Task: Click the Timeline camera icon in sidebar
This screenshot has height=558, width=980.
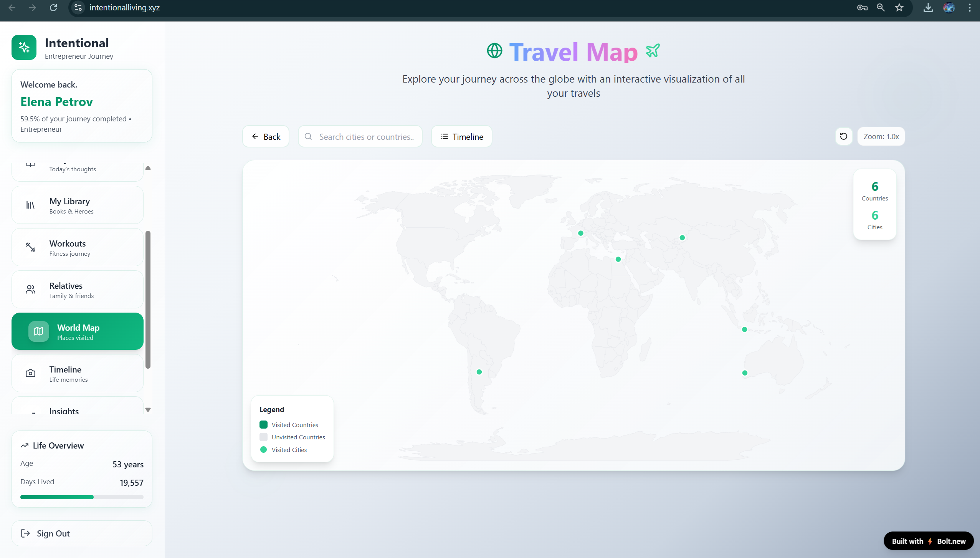Action: coord(31,373)
